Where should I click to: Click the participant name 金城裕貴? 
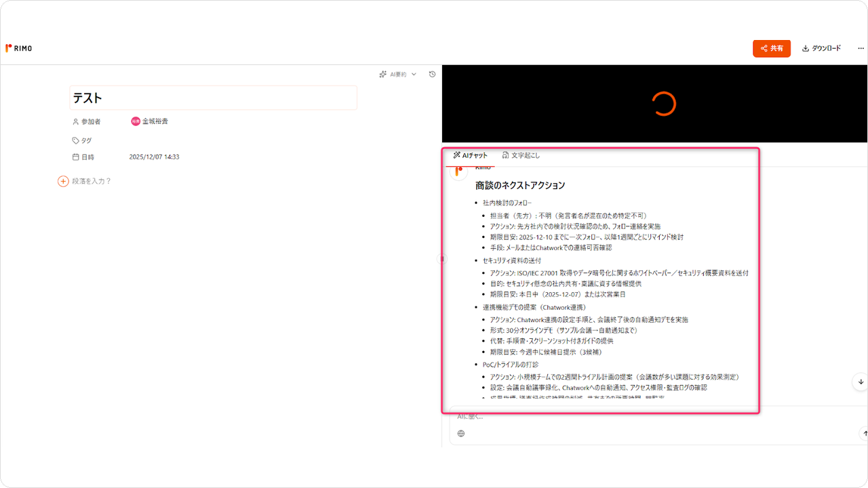[155, 121]
